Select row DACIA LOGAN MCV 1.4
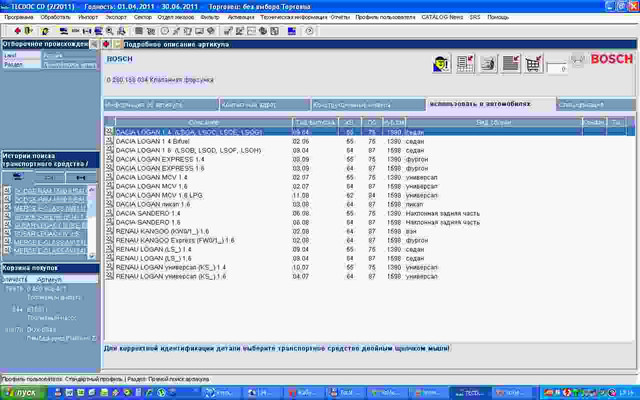The height and width of the screenshot is (400, 640). (369, 177)
